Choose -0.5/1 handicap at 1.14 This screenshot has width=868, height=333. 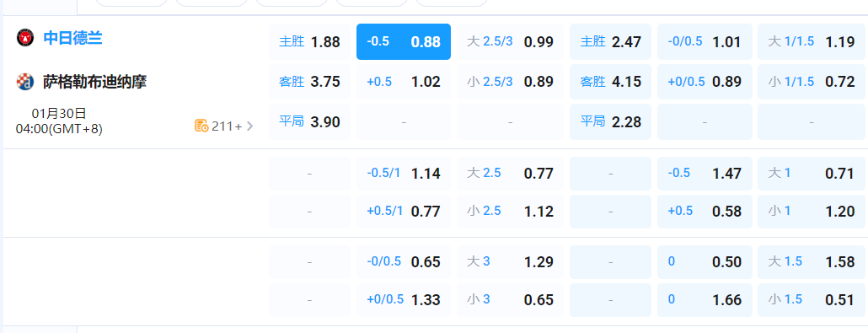404,174
